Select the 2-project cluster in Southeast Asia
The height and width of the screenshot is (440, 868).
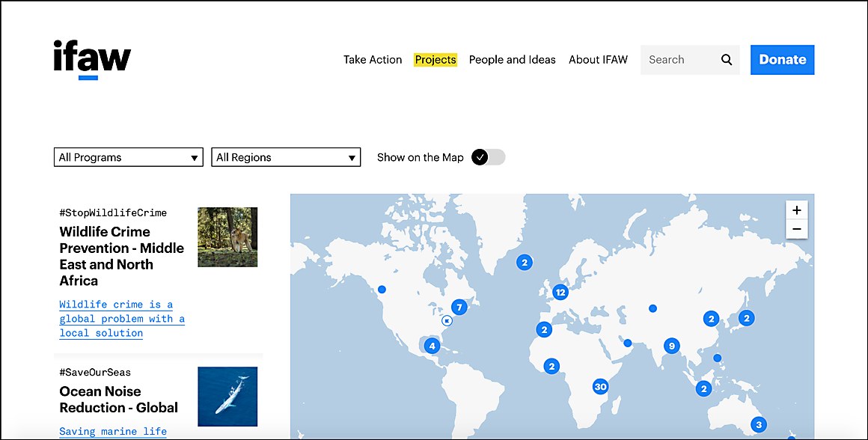[x=703, y=388]
